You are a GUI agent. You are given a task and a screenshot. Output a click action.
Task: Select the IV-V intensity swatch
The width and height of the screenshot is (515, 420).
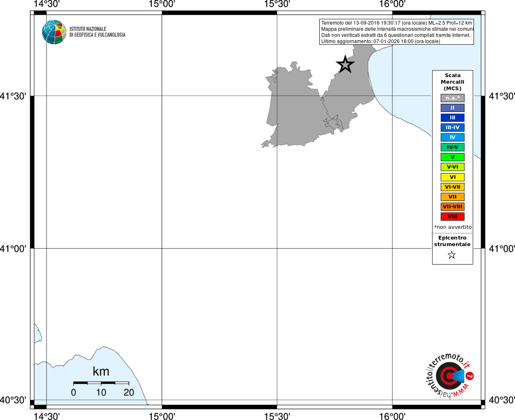(453, 147)
